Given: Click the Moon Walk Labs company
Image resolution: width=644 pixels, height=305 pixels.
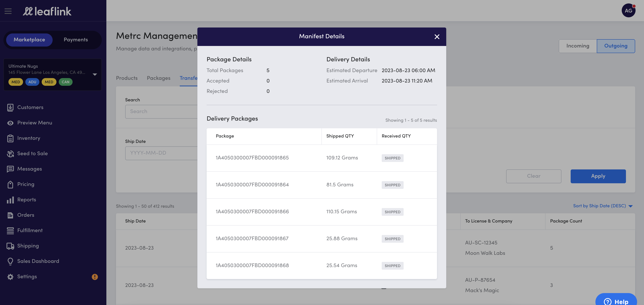Looking at the screenshot, I should [x=485, y=253].
